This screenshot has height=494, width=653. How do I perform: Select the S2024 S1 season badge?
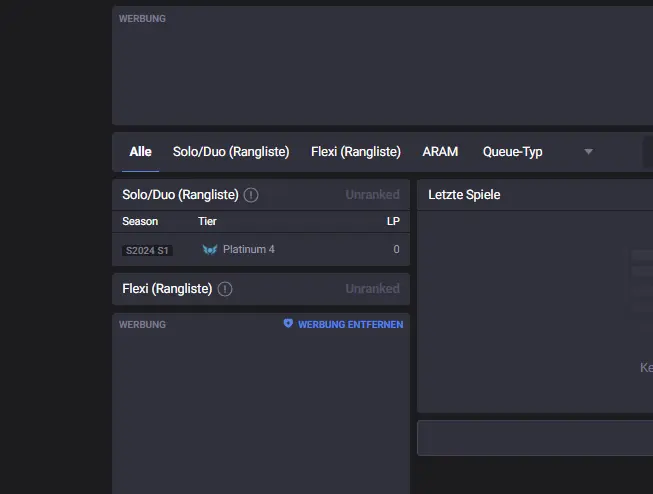click(147, 250)
